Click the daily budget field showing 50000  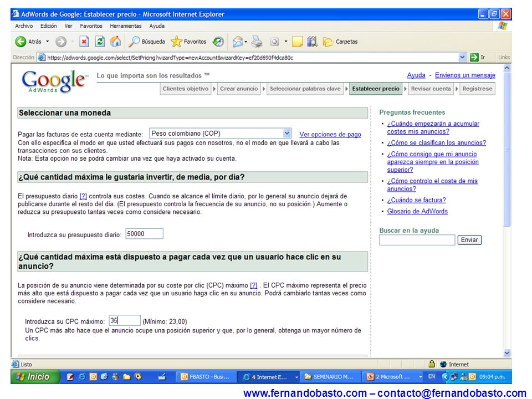point(144,234)
